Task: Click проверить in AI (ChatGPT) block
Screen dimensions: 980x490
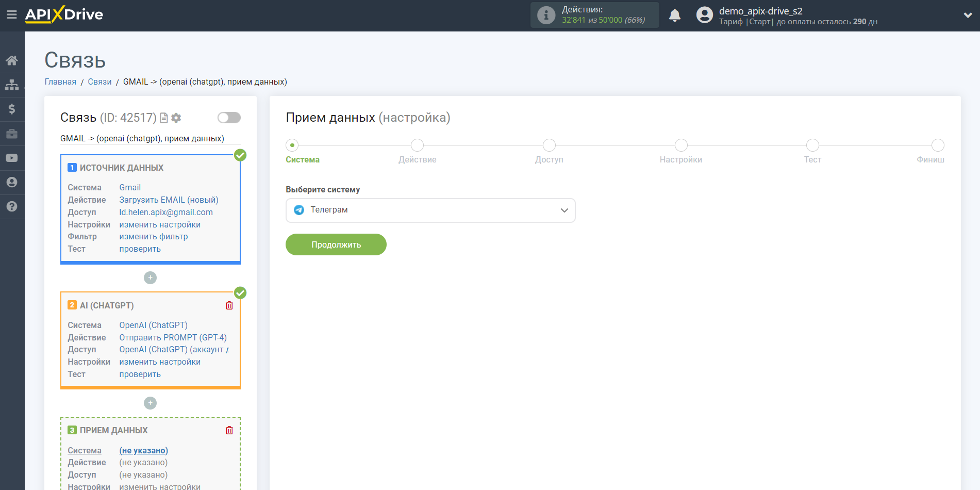Action: point(140,374)
